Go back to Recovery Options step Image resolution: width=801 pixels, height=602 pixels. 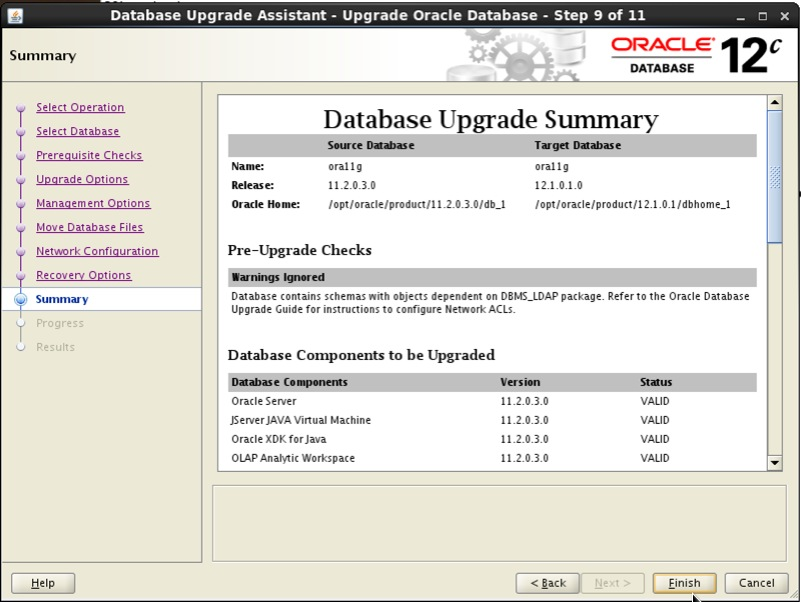(84, 275)
